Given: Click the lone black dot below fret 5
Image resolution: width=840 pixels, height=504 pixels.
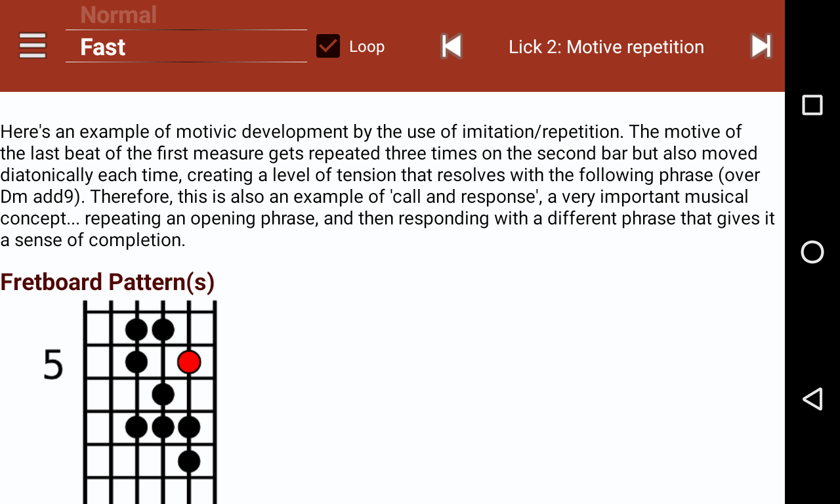Looking at the screenshot, I should point(163,394).
